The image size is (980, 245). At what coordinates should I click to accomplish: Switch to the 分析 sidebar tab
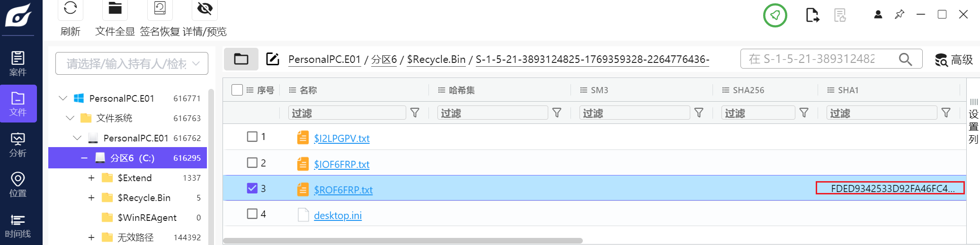[x=18, y=144]
